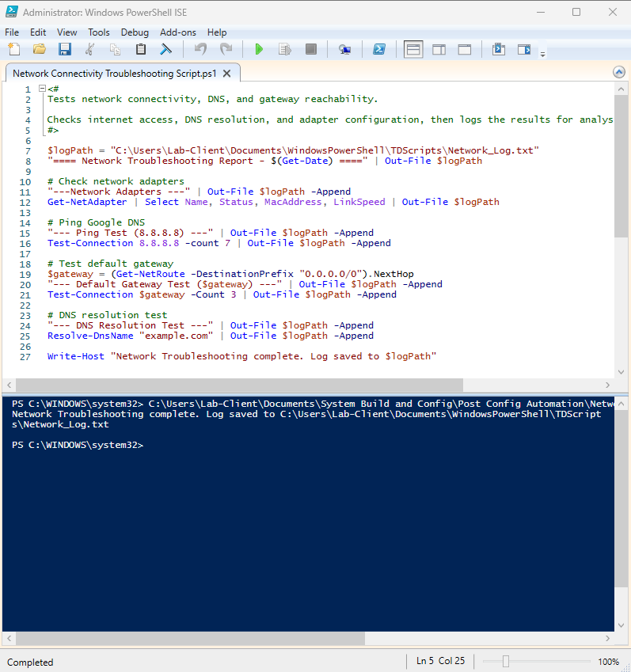This screenshot has height=672, width=631.
Task: Click the New script icon
Action: [13, 50]
